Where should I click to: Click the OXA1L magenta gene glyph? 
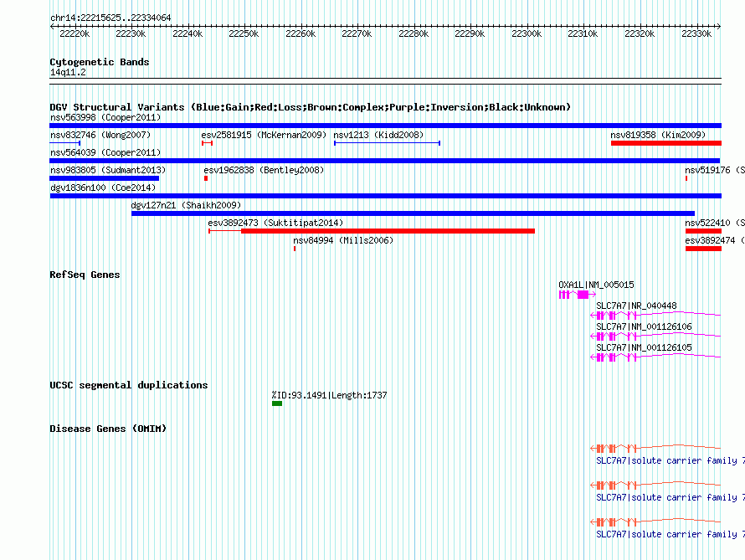click(x=578, y=295)
